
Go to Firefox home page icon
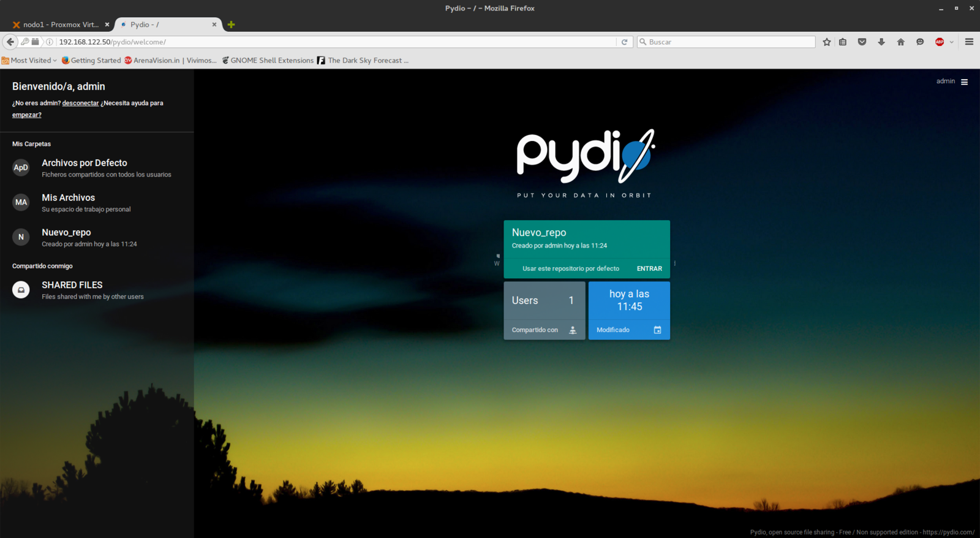[900, 42]
